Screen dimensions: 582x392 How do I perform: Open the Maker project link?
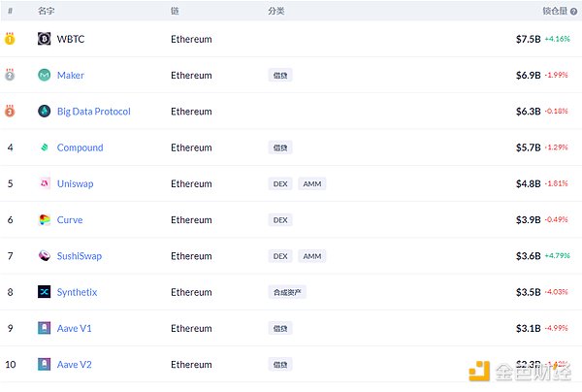[x=71, y=75]
